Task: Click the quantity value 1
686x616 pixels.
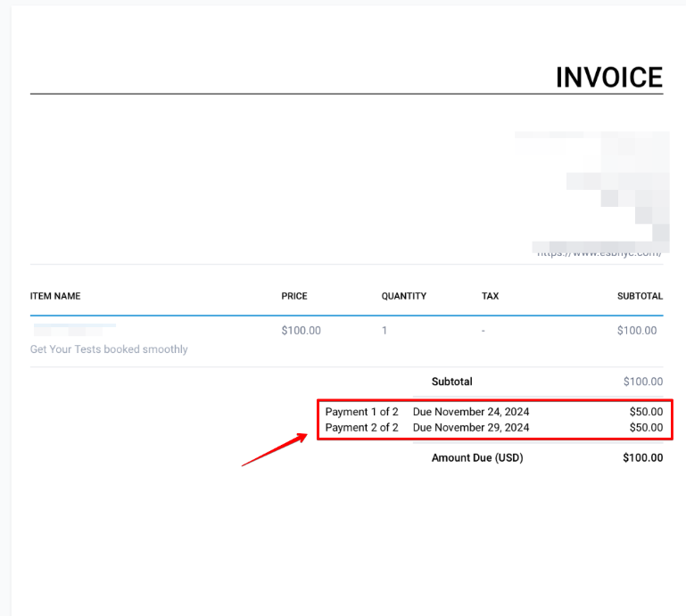Action: pyautogui.click(x=384, y=331)
